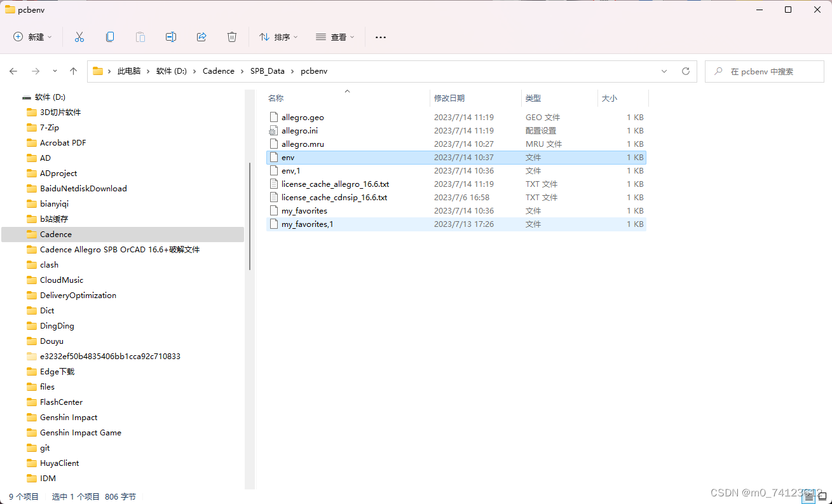This screenshot has width=832, height=504.
Task: Select the allegro.ini file
Action: point(299,130)
